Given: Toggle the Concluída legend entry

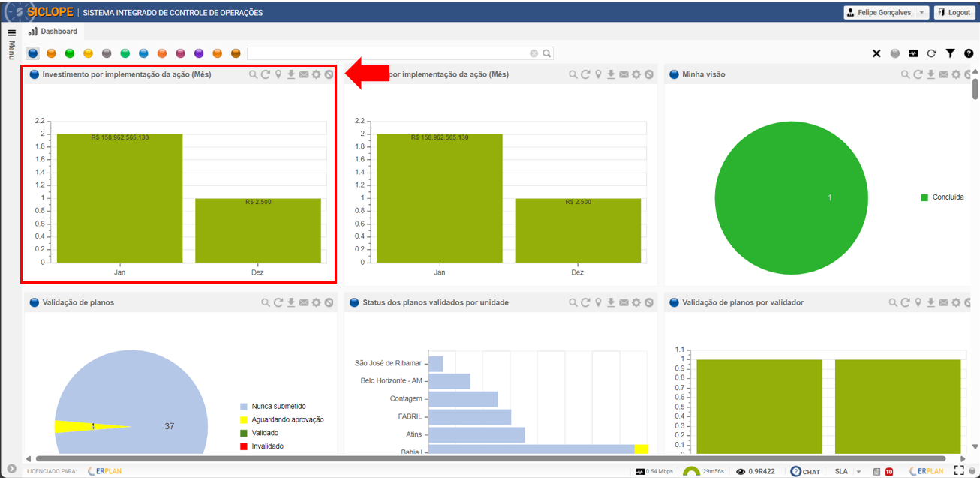Looking at the screenshot, I should (x=942, y=197).
